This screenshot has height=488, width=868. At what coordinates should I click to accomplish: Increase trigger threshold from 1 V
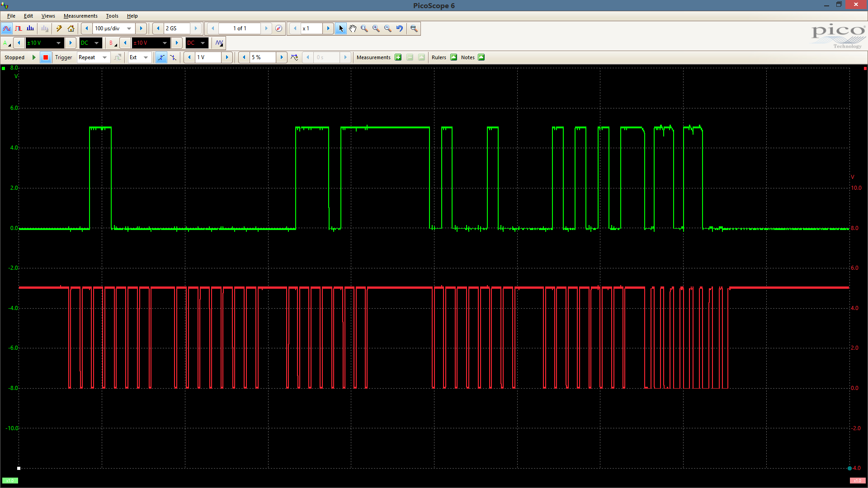227,57
